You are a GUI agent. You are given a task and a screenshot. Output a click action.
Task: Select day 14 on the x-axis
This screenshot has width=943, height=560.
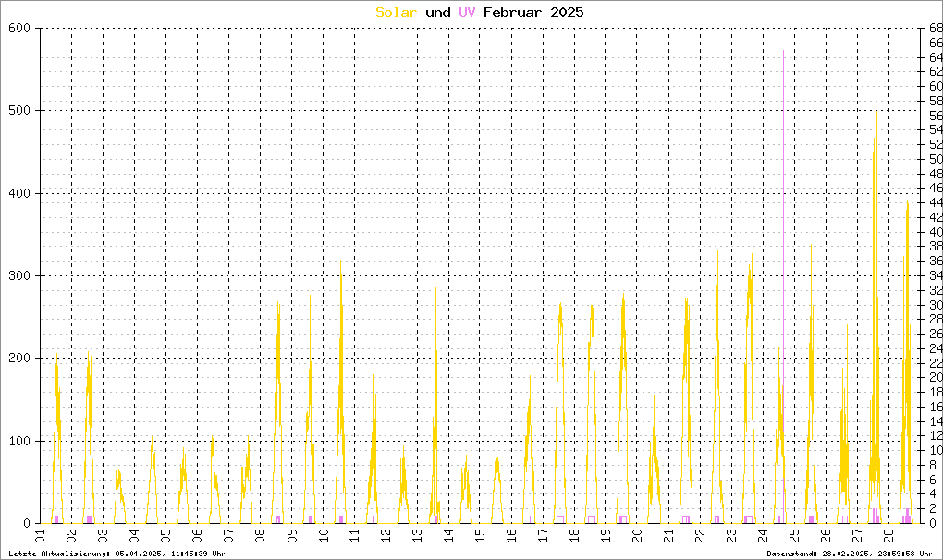tap(449, 536)
